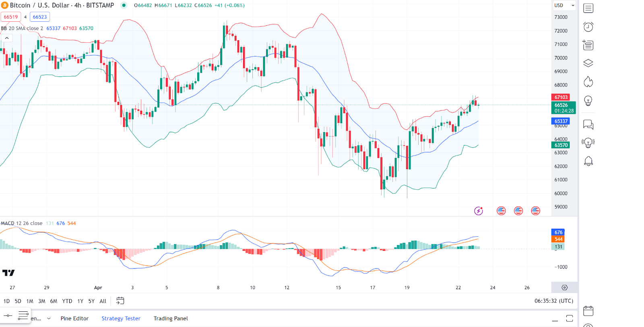The height and width of the screenshot is (327, 644).
Task: Set chart range to 3M
Action: pyautogui.click(x=41, y=301)
